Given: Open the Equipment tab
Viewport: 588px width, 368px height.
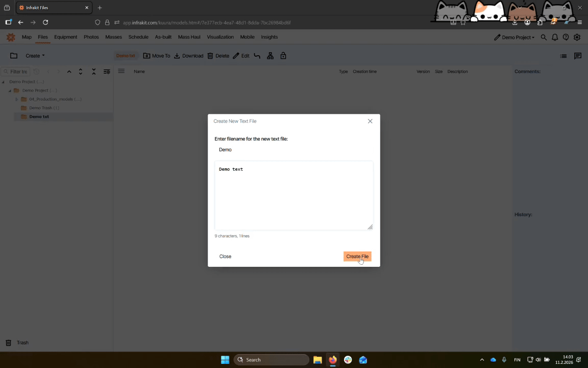Looking at the screenshot, I should (66, 37).
